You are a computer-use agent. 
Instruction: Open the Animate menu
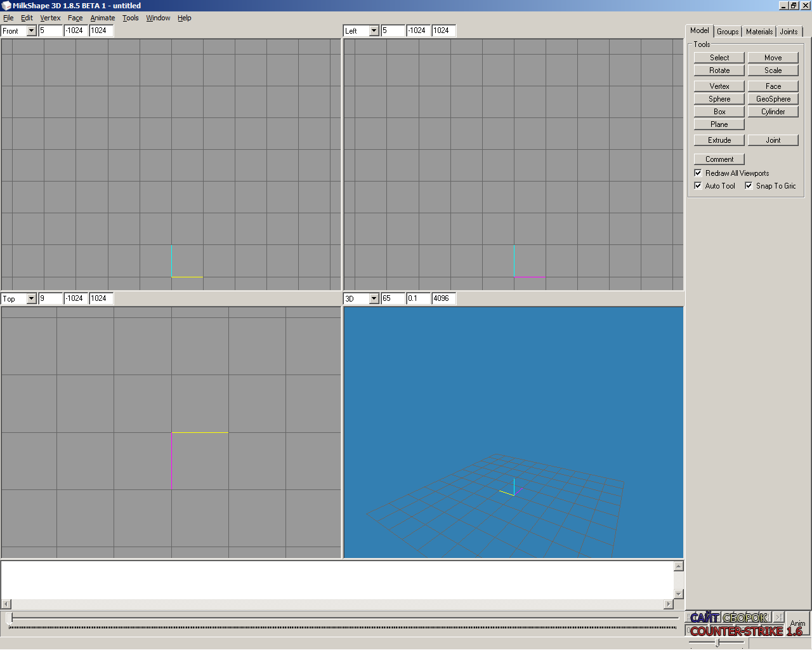point(103,18)
